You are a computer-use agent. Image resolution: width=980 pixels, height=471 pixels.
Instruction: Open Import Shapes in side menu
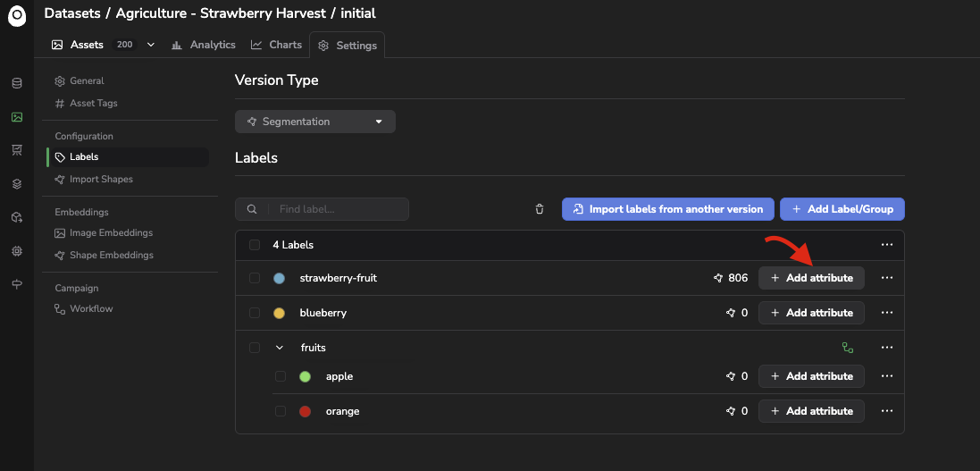(94, 179)
